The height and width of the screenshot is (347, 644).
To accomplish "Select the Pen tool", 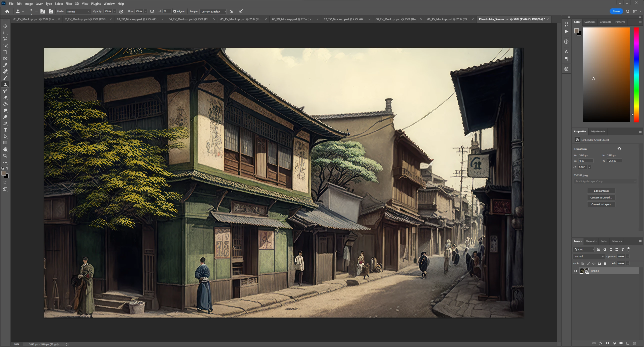I will (5, 123).
